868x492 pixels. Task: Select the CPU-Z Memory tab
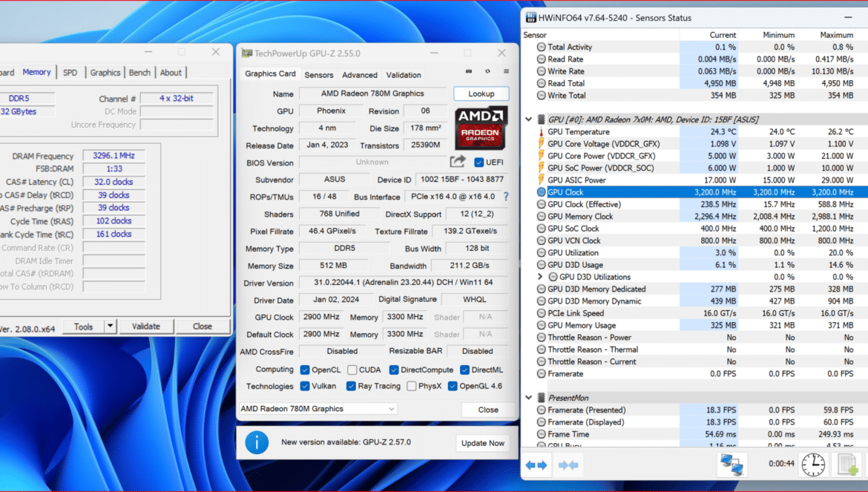[x=36, y=72]
